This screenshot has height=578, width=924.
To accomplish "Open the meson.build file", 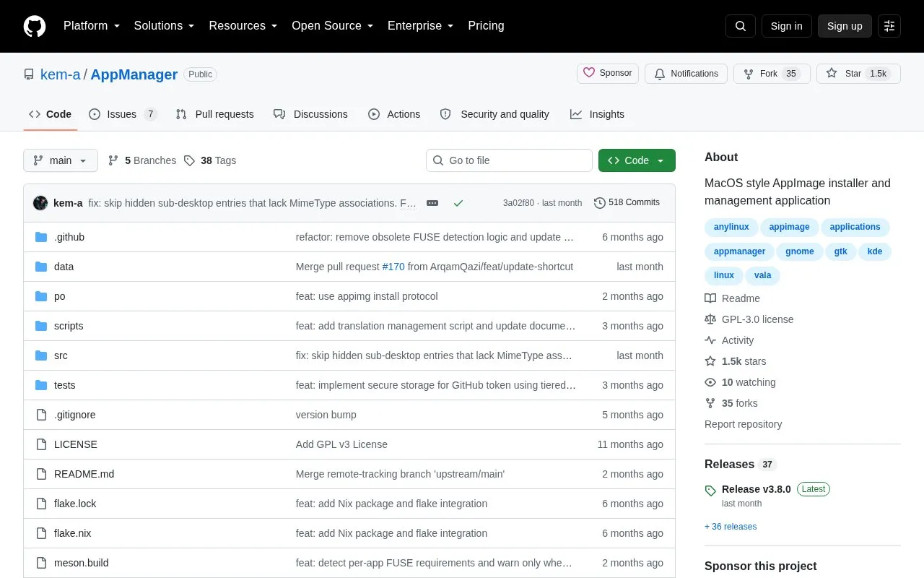I will [82, 563].
